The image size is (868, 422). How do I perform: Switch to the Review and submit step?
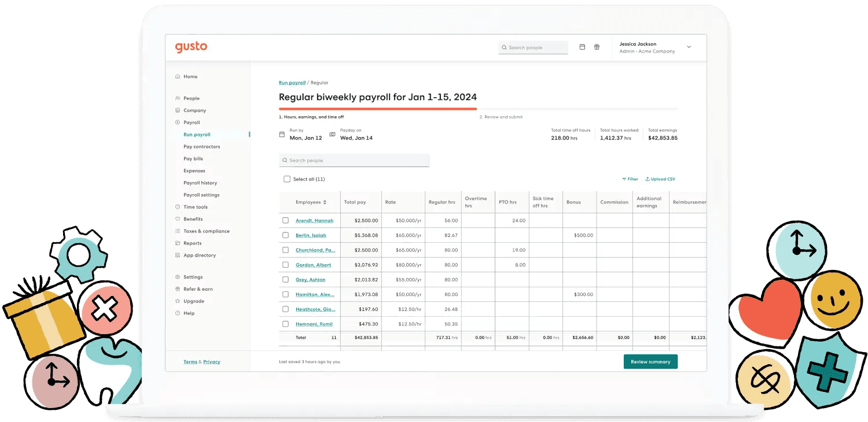tap(501, 116)
